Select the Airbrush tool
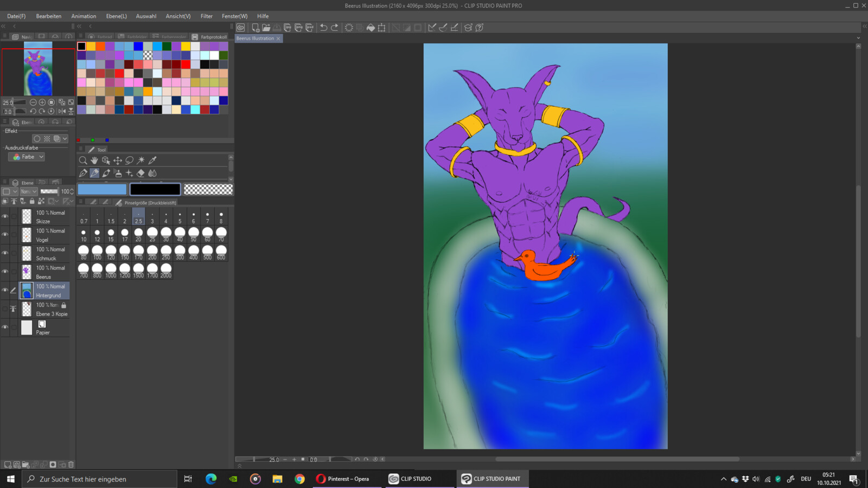The height and width of the screenshot is (488, 868). pos(118,173)
